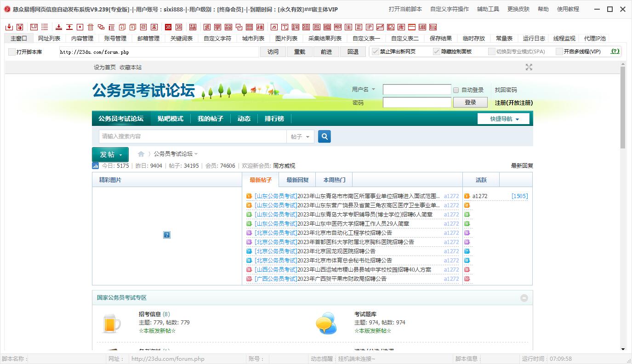Viewport: 632px width, 364px height.
Task: Toggle 禁止弹出新网页 checkbox
Action: click(x=376, y=51)
